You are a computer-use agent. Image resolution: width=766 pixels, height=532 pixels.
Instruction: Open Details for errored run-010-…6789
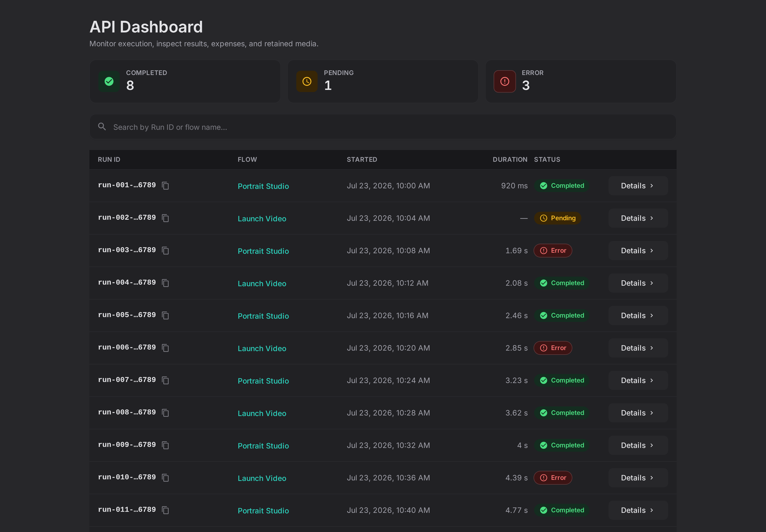638,478
